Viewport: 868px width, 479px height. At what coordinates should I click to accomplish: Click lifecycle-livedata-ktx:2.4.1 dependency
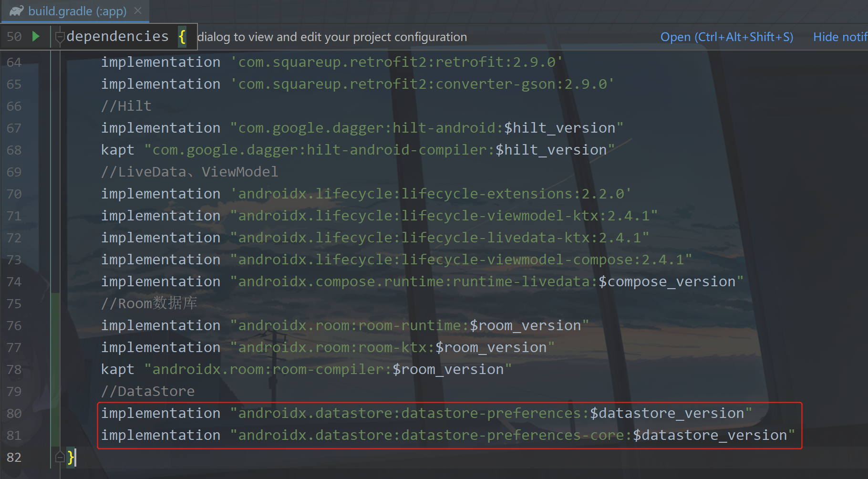(x=375, y=238)
